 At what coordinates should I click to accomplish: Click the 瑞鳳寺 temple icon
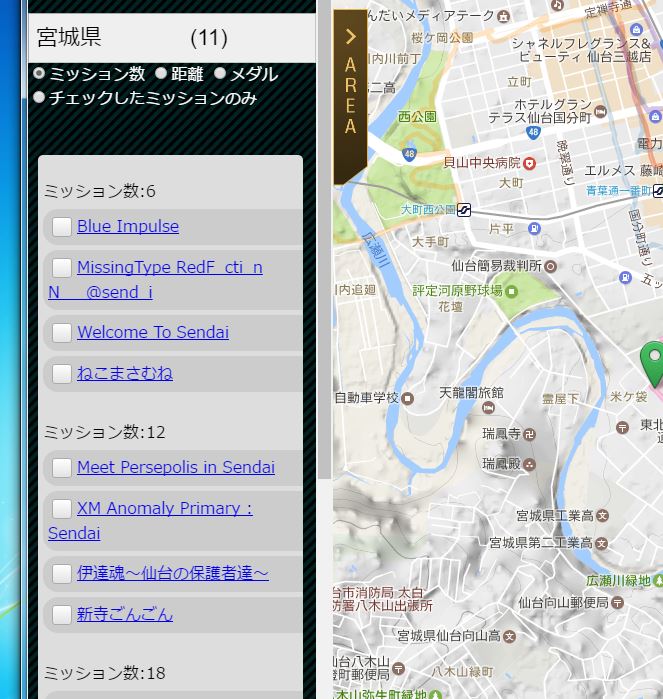(529, 434)
